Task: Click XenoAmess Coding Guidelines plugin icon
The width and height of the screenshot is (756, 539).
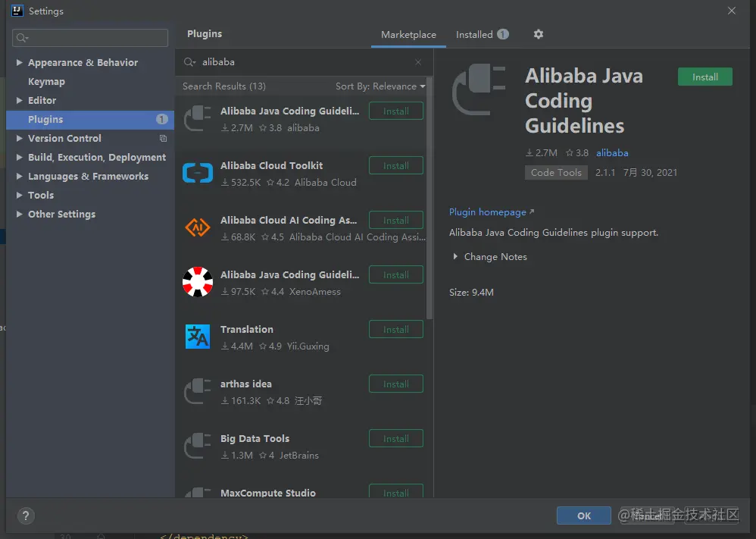Action: point(198,282)
